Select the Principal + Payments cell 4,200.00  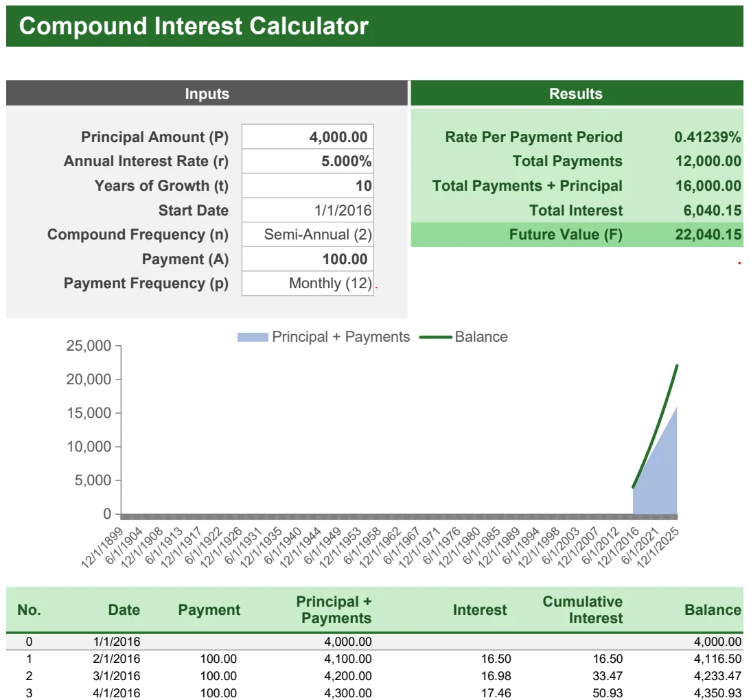tap(348, 676)
